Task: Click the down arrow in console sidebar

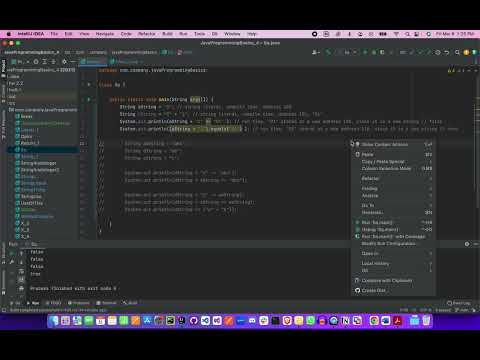Action: [x=21, y=262]
